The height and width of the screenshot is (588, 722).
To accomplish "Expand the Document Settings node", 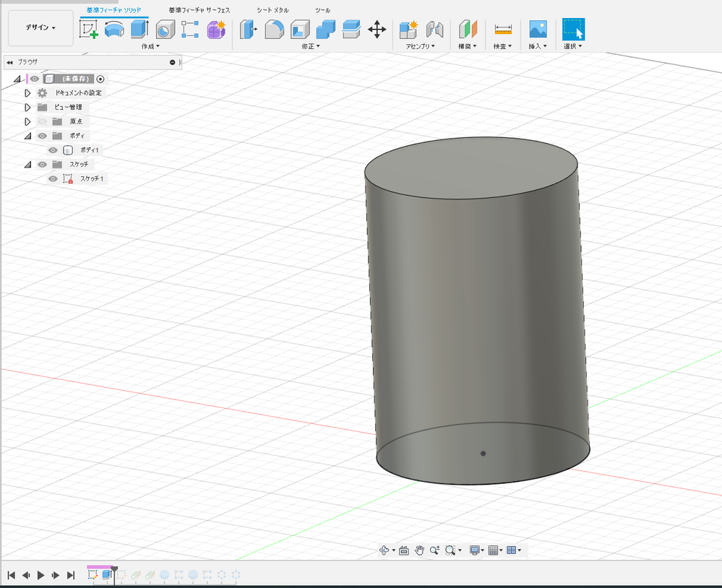I will pyautogui.click(x=27, y=93).
